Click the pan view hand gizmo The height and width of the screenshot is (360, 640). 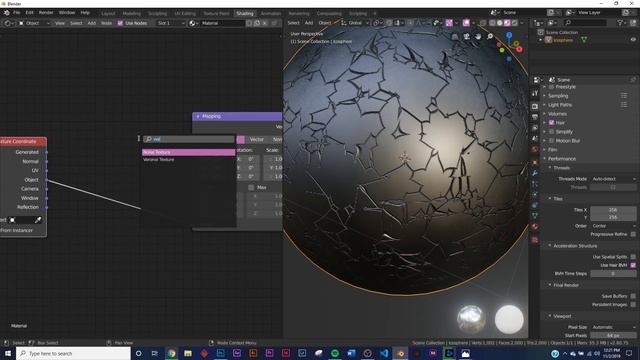(x=478, y=37)
